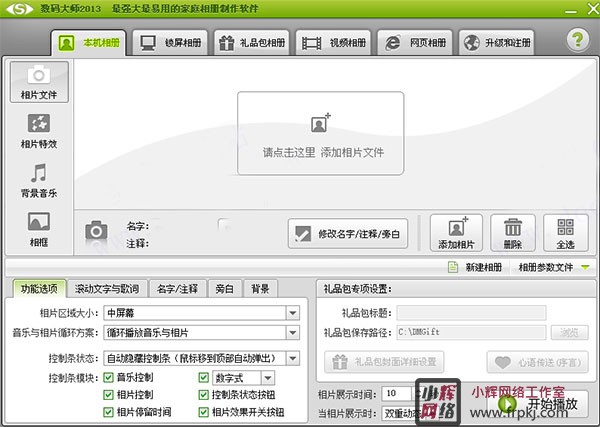Click 请点击这里 添加相片文件 box
This screenshot has width=600, height=427.
(x=321, y=133)
